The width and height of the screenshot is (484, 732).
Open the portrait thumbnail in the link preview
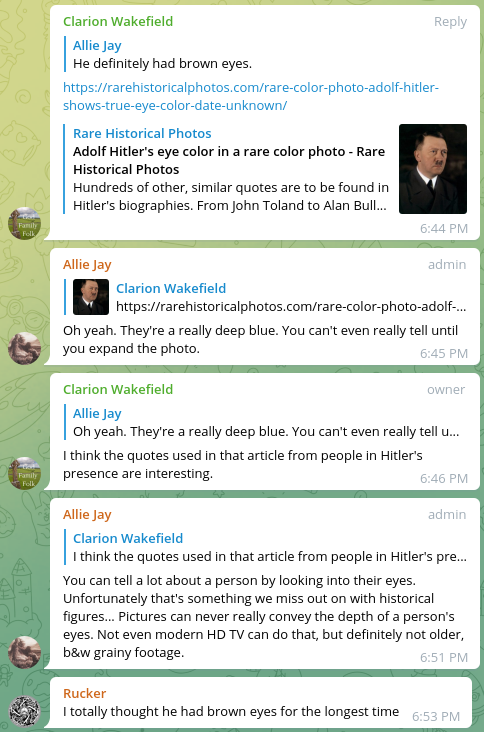(433, 169)
